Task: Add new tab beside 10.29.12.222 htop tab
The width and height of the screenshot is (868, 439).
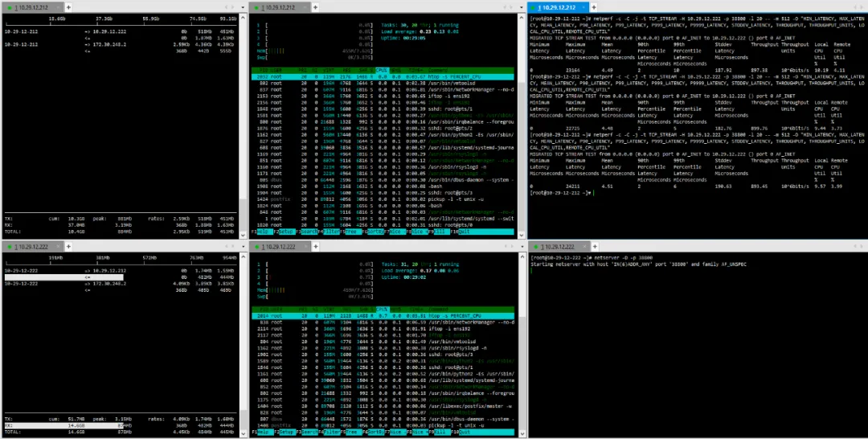Action: [x=315, y=246]
